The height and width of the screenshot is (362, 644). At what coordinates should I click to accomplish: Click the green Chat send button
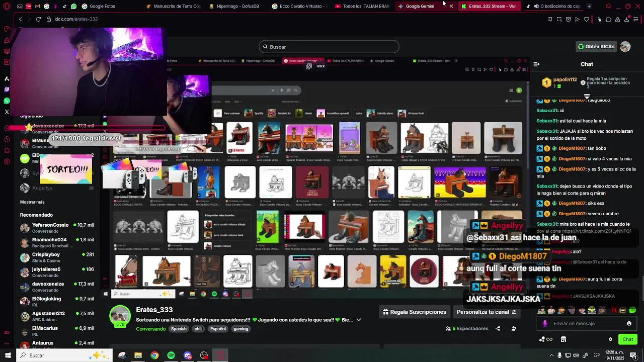click(628, 339)
